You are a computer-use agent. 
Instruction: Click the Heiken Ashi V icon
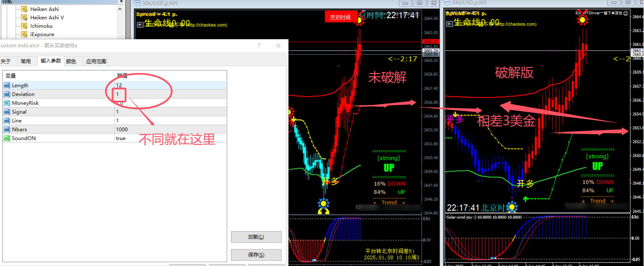24,17
